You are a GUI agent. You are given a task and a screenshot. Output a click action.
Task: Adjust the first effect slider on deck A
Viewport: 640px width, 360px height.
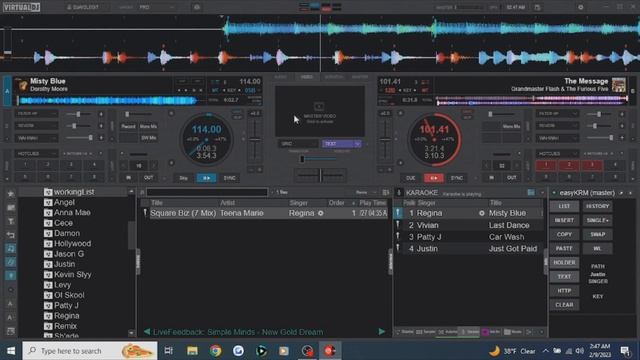click(79, 114)
